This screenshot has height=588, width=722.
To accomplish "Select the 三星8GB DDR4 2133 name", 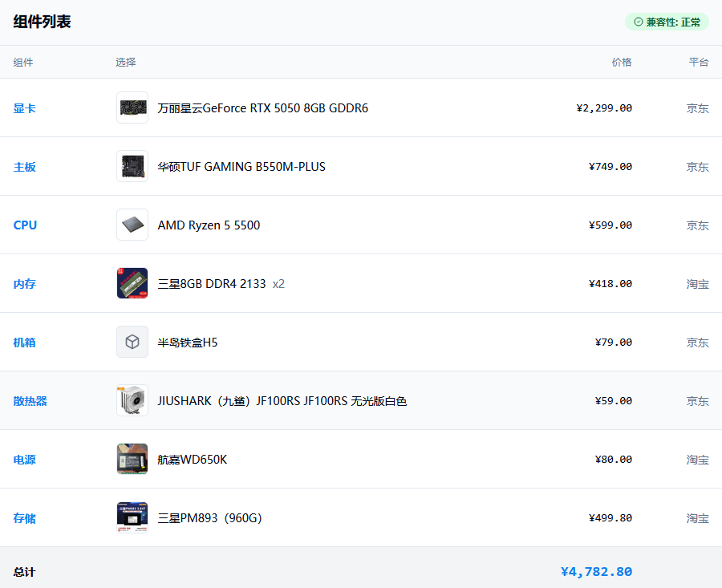I will (x=212, y=283).
